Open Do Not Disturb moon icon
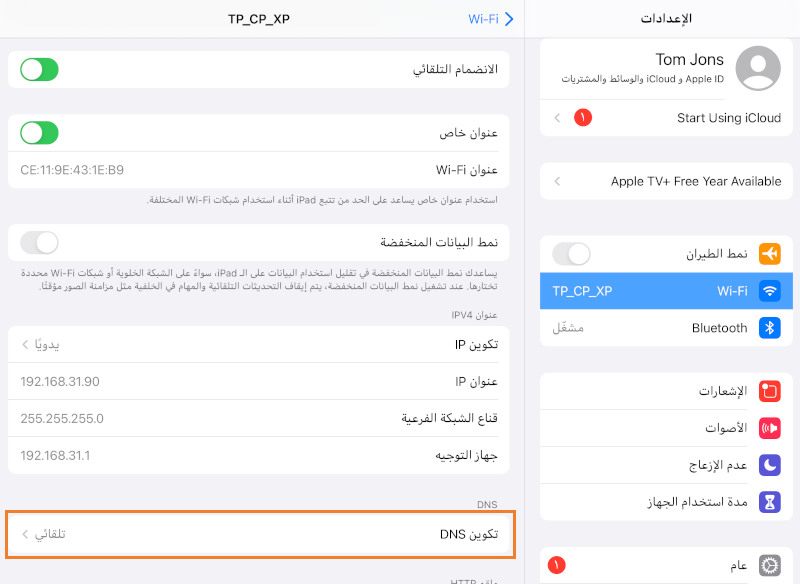Viewport: 800px width, 584px height. pos(770,464)
